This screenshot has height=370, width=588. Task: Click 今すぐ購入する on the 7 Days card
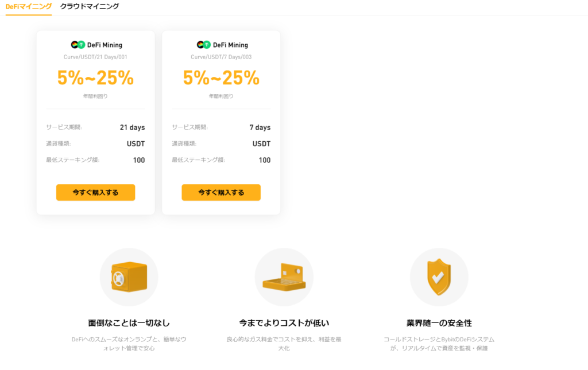221,193
